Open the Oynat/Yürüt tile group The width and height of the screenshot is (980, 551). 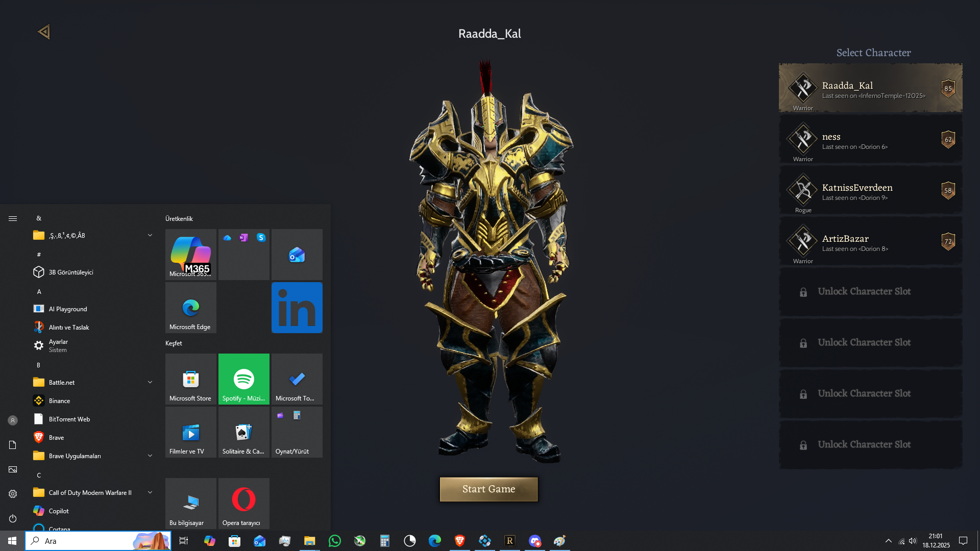(x=297, y=432)
